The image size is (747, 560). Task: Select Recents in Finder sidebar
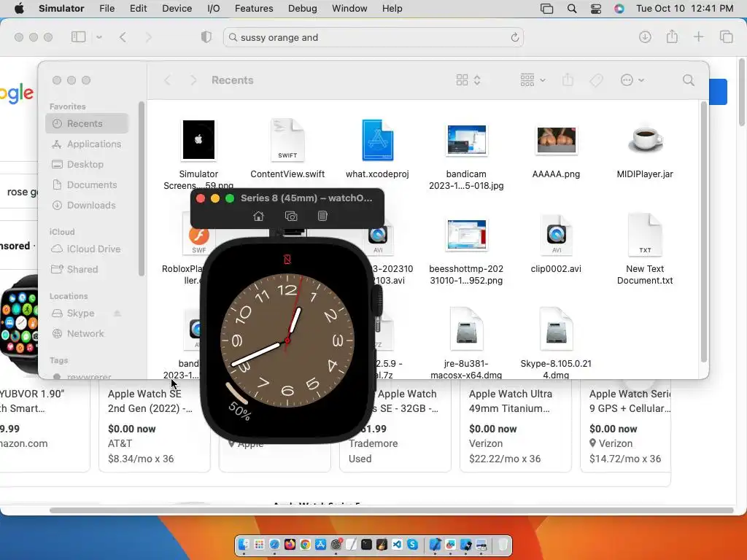88,123
